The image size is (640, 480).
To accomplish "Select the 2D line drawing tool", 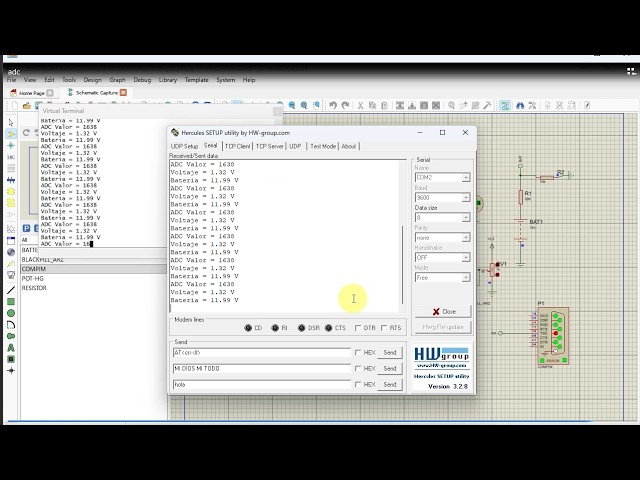I will (11, 290).
